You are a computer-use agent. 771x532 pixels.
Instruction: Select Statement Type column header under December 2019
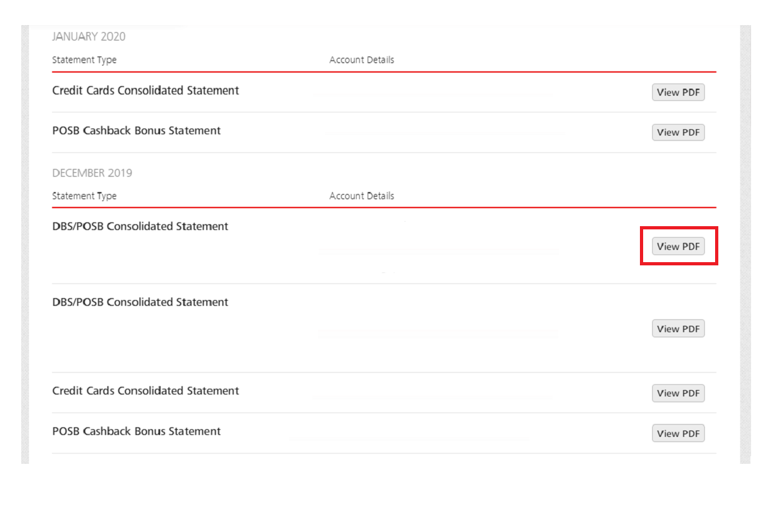click(x=84, y=196)
